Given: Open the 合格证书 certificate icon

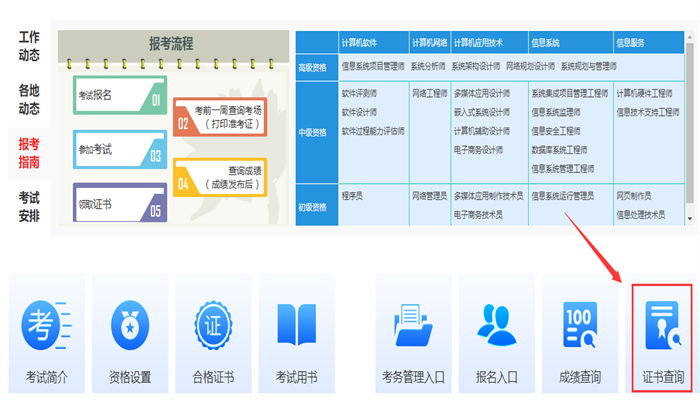Looking at the screenshot, I should [212, 325].
